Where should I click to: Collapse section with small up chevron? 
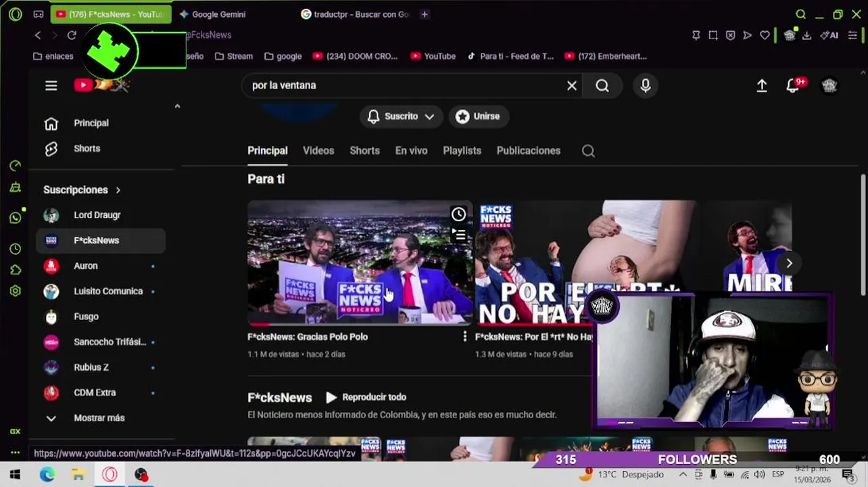(x=177, y=106)
